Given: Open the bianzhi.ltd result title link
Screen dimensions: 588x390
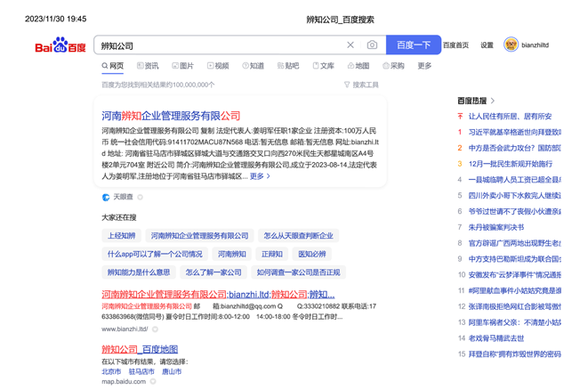Looking at the screenshot, I should pos(218,295).
